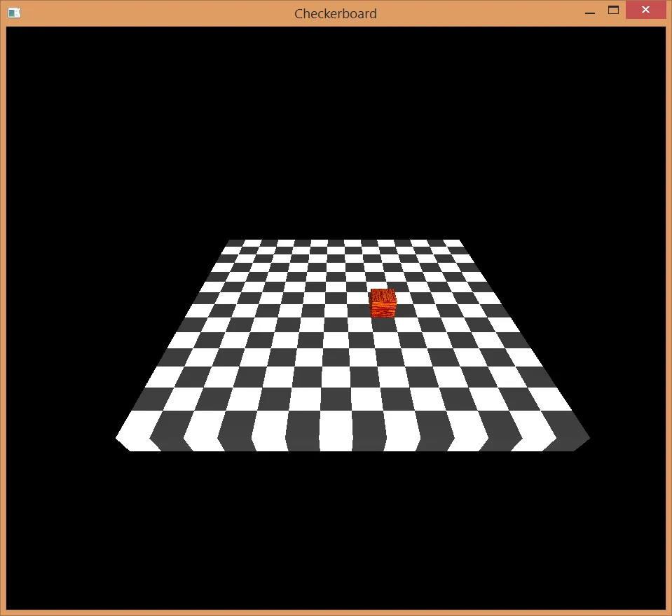Close the Checkerboard window
Viewport: 672px width, 616px height.
pos(645,10)
